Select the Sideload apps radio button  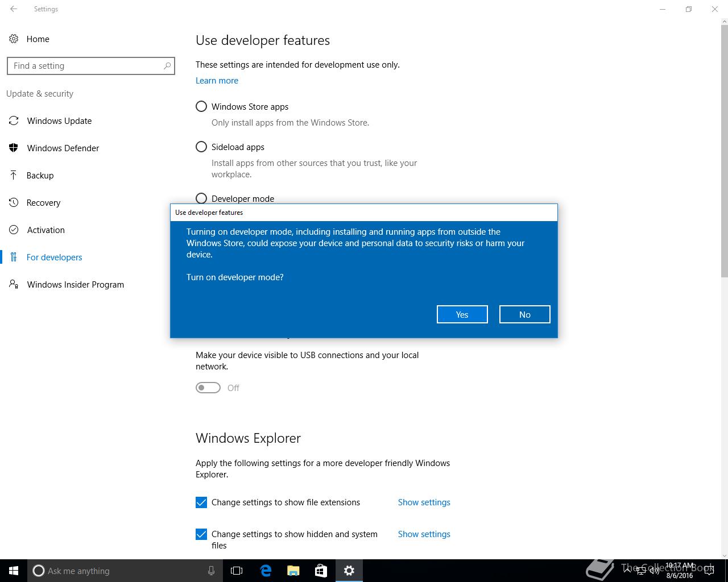tap(201, 147)
